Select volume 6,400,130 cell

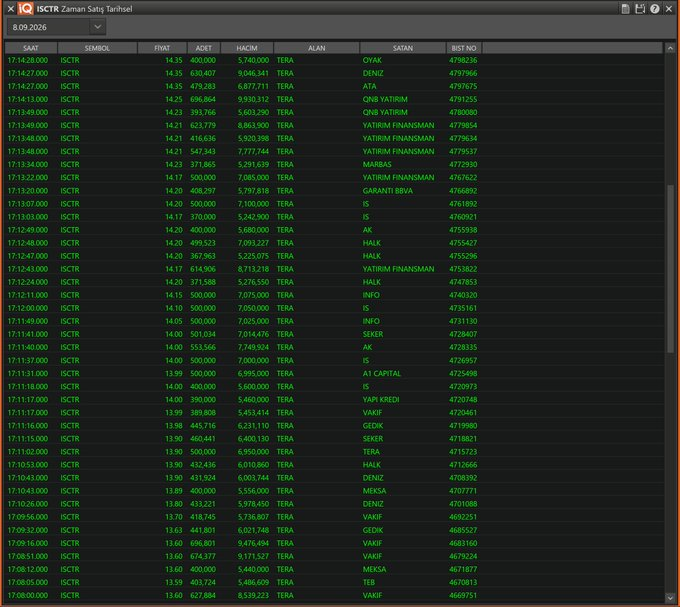point(253,438)
